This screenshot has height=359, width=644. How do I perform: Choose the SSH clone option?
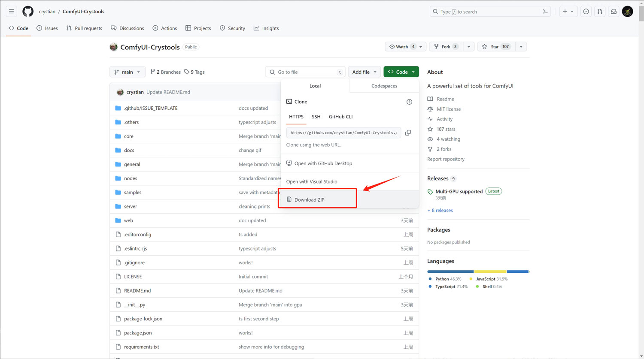[316, 117]
